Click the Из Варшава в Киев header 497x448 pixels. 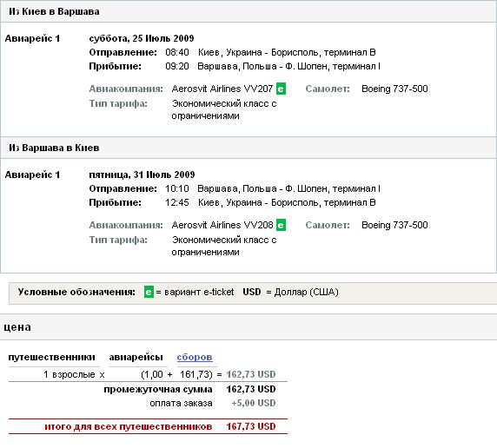(x=54, y=148)
